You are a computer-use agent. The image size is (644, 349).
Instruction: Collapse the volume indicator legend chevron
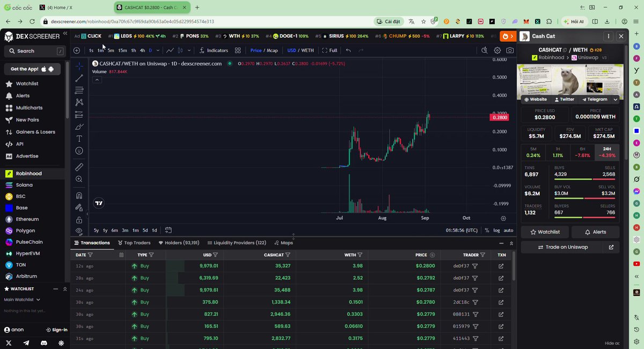point(97,79)
